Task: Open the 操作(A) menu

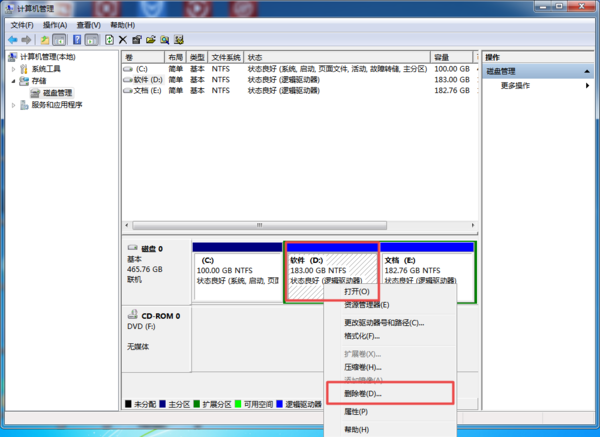Action: [x=55, y=25]
